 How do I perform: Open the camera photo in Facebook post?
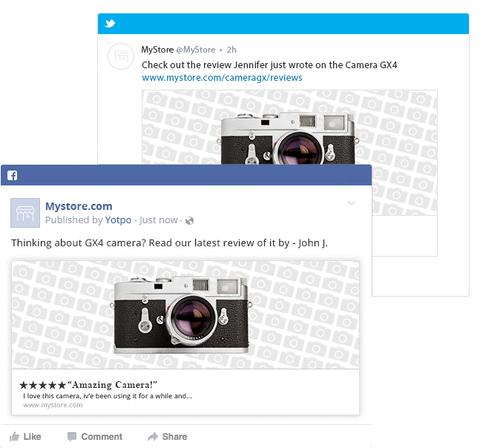(x=185, y=314)
